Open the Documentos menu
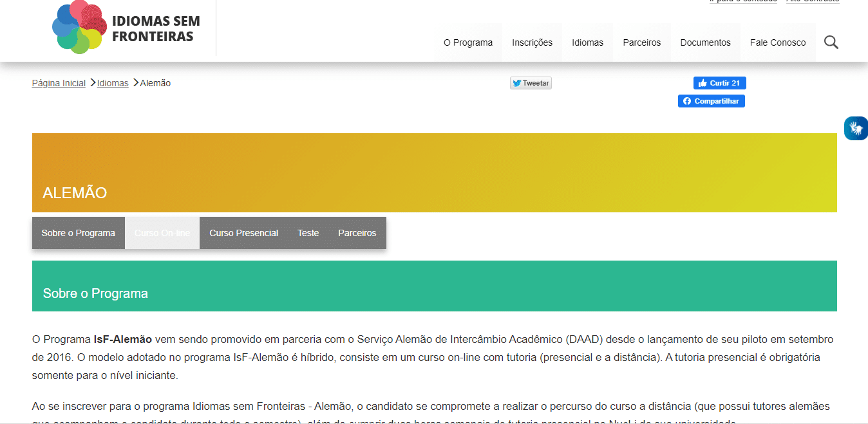Image resolution: width=868 pixels, height=424 pixels. tap(706, 42)
